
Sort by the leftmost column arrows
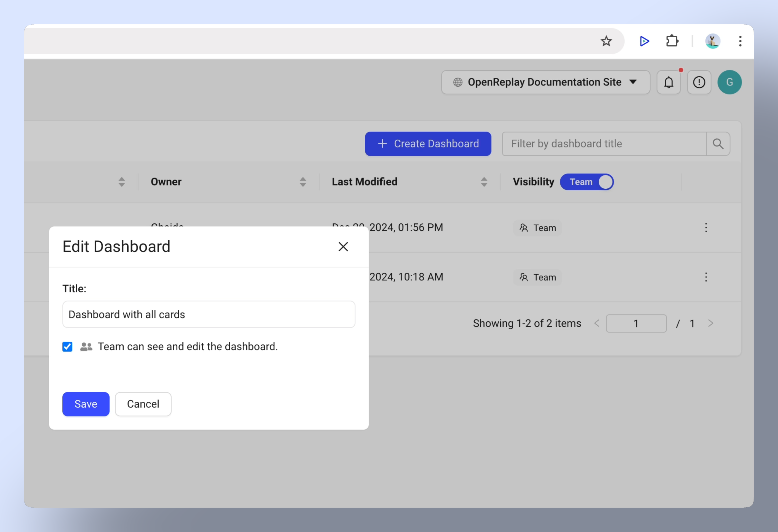tap(121, 182)
